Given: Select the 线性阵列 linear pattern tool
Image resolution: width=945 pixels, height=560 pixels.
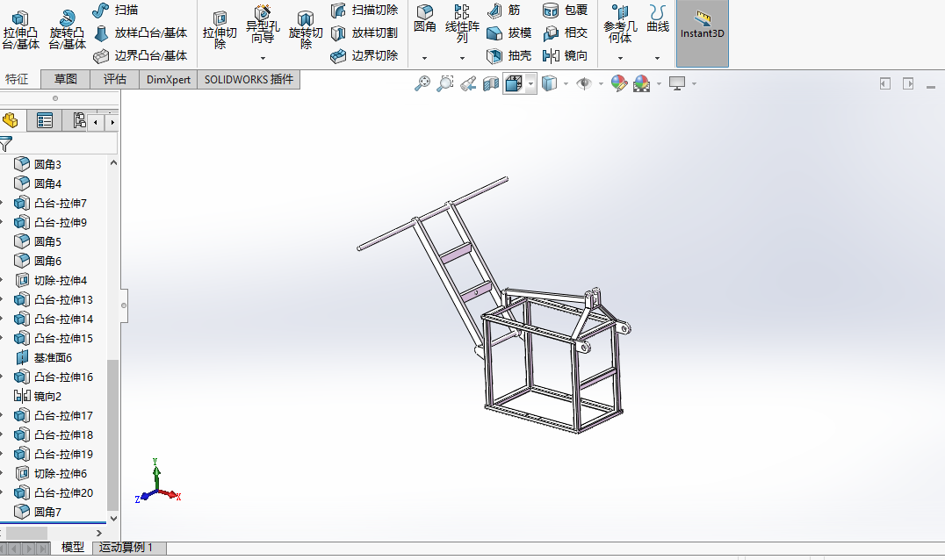Looking at the screenshot, I should click(x=462, y=24).
